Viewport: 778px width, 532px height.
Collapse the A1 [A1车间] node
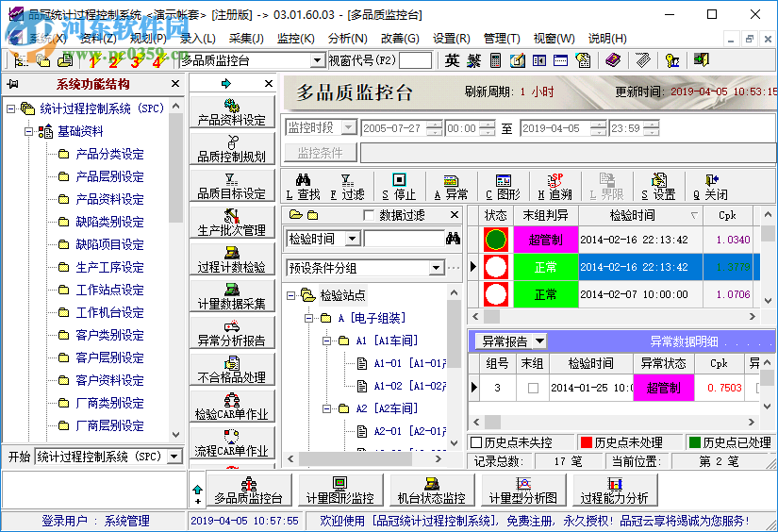[326, 341]
